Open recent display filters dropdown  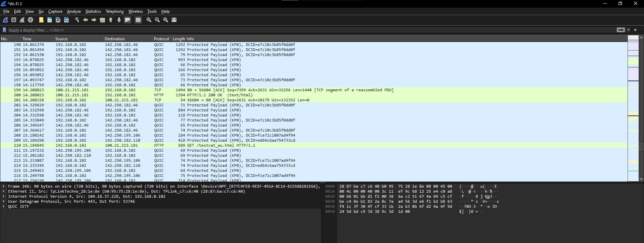point(629,30)
